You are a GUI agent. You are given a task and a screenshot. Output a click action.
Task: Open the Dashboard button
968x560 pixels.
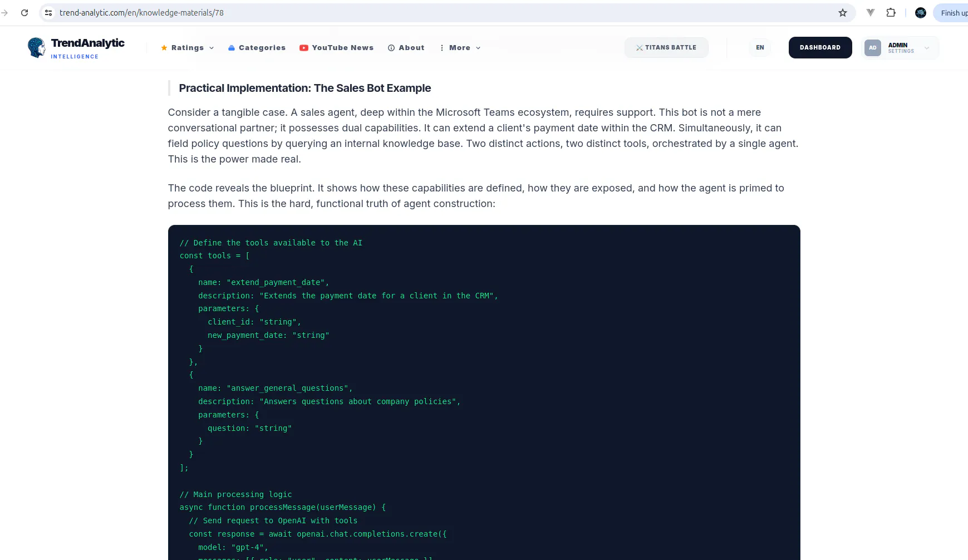[x=820, y=47]
